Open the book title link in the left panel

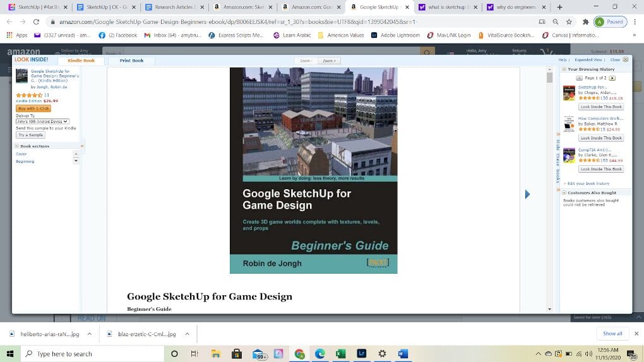click(55, 76)
